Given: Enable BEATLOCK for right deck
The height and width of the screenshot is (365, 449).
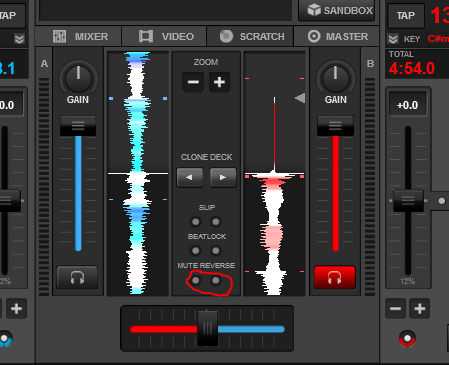Looking at the screenshot, I should [x=216, y=250].
